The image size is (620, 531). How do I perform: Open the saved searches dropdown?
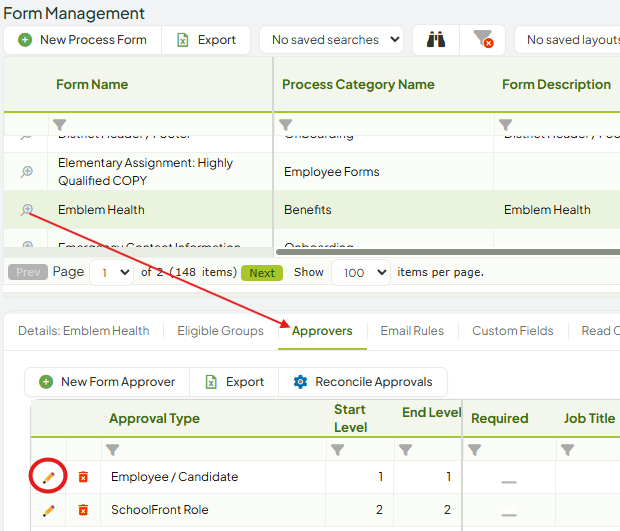tap(331, 40)
